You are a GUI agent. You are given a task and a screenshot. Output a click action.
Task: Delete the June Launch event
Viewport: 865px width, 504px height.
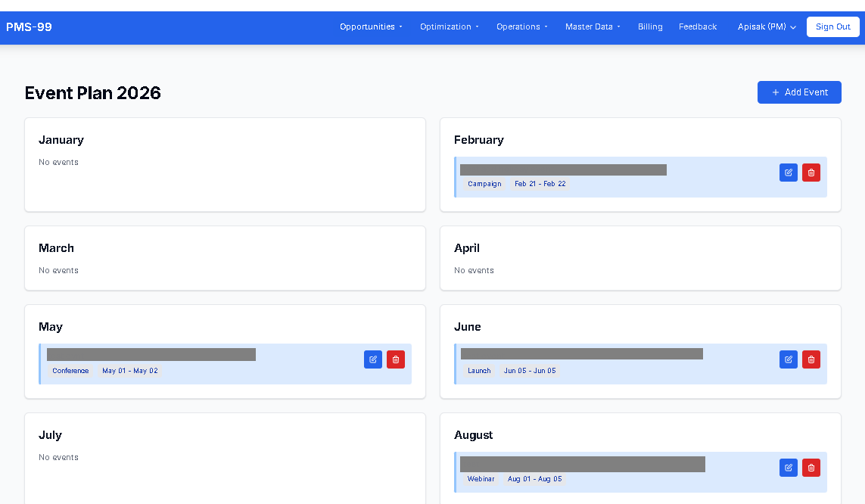point(811,359)
